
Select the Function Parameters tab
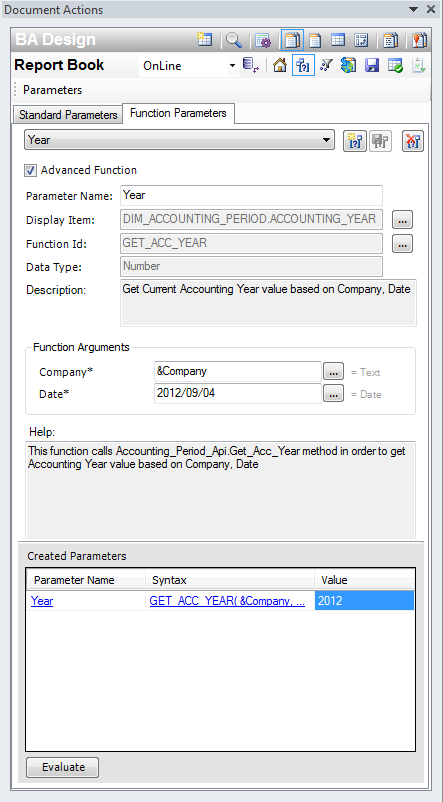178,113
